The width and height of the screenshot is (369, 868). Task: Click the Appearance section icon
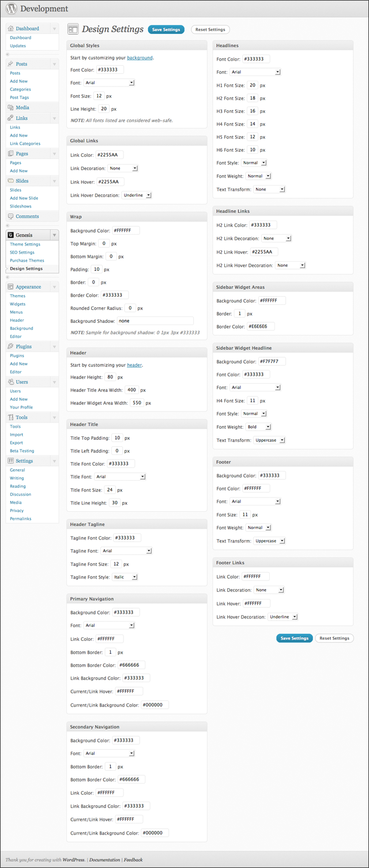(11, 286)
